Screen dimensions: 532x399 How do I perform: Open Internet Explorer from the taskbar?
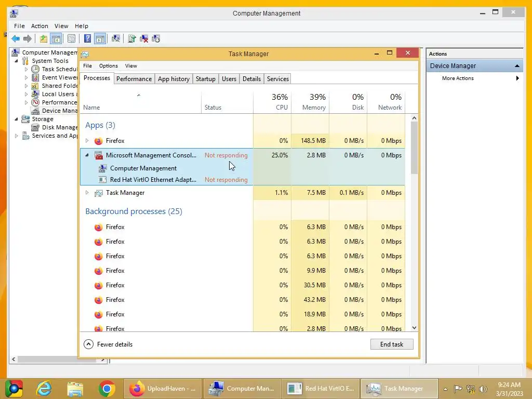[44, 389]
